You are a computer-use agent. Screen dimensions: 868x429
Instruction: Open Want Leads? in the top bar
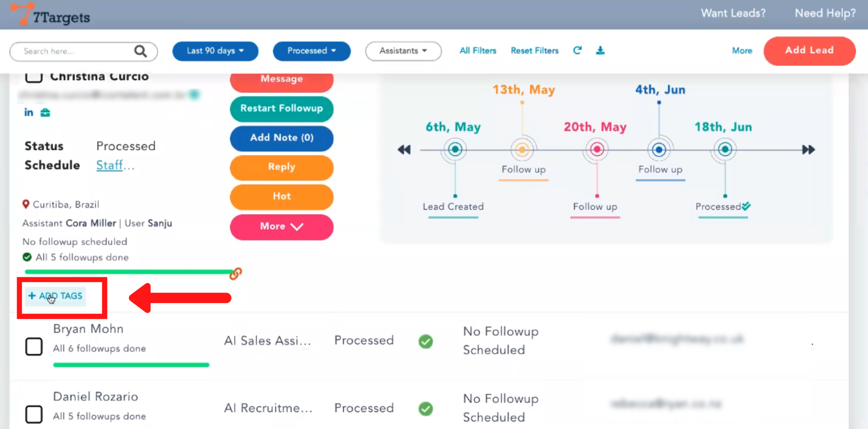pos(733,13)
